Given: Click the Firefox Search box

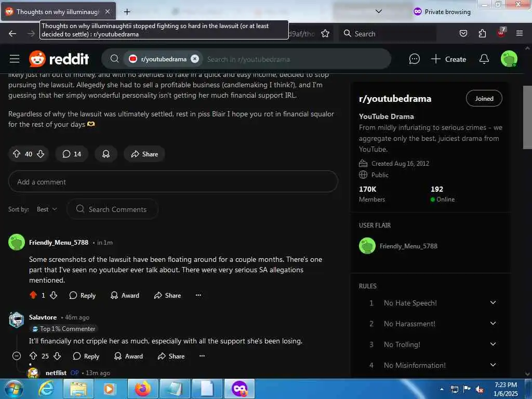Looking at the screenshot, I should [388, 34].
